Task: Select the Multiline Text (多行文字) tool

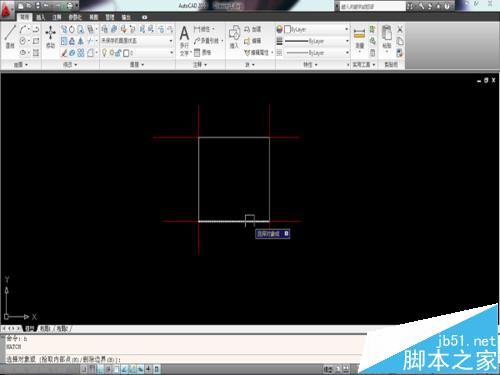Action: pyautogui.click(x=184, y=41)
